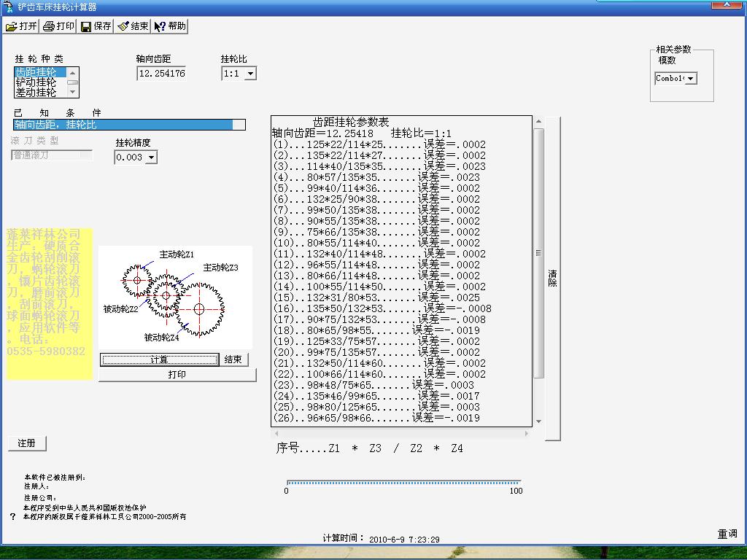Click up arrow of gear type list scrollbar
Screen dimensions: 747x560
pyautogui.click(x=72, y=73)
